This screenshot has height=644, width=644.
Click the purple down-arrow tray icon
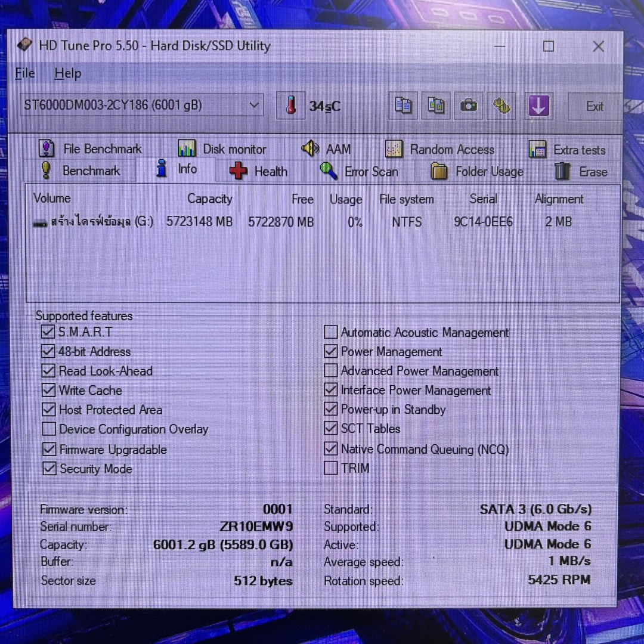click(538, 106)
